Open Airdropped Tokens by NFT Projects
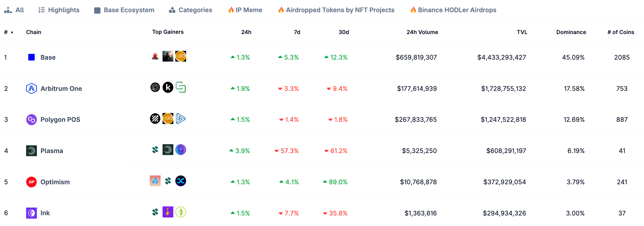644x226 pixels. tap(336, 10)
